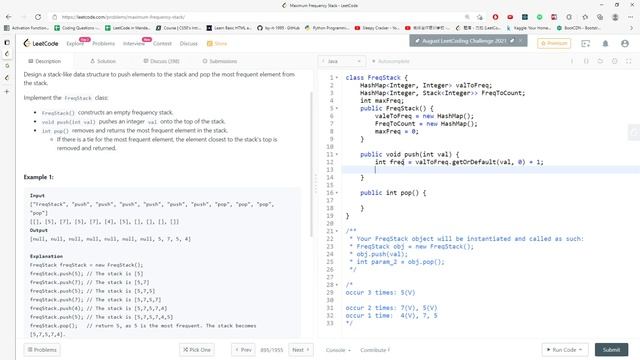Collapse code fold arrow at line 11

click(x=337, y=155)
